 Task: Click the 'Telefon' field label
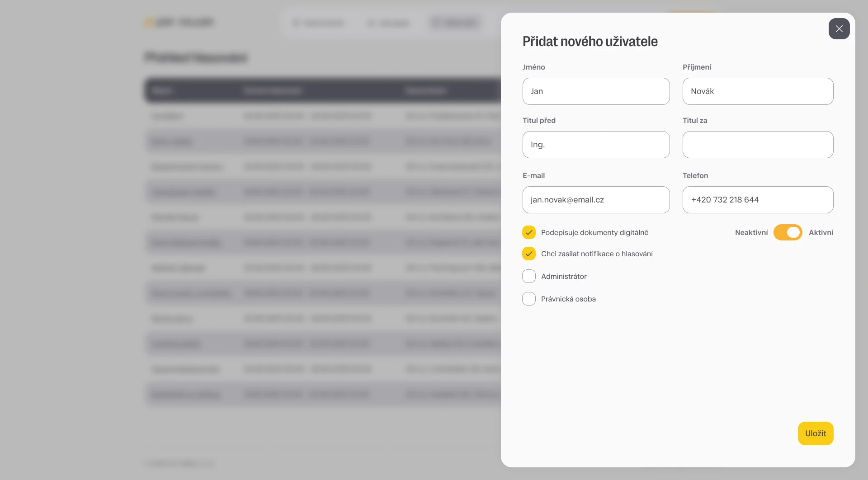[695, 175]
